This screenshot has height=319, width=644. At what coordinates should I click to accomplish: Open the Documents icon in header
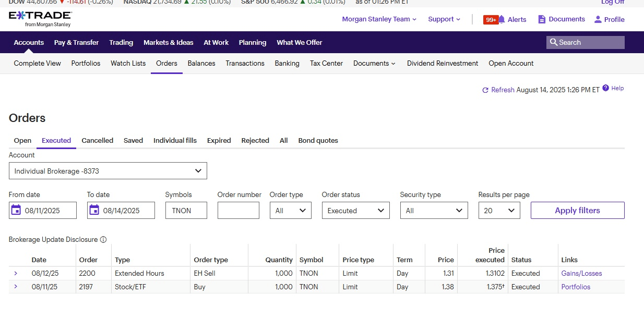542,19
